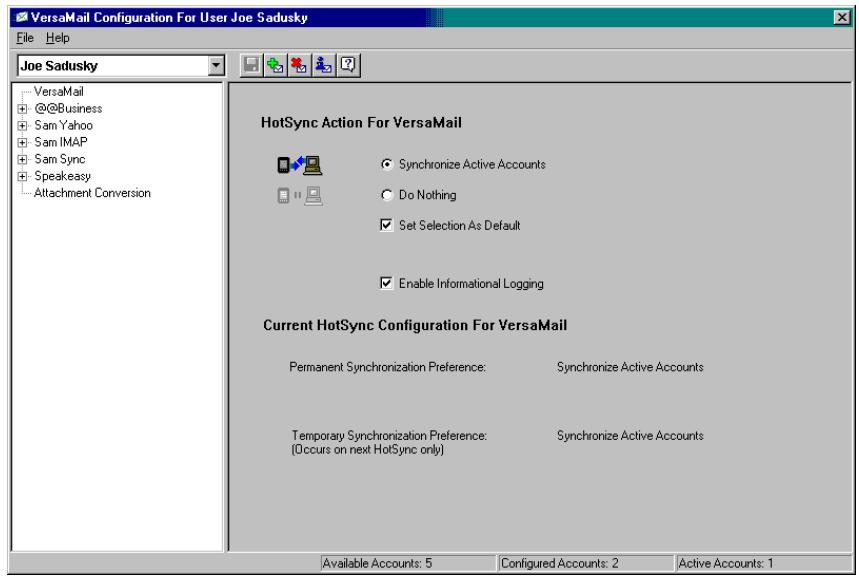
Task: Expand the Sam Yahoo account node
Action: click(22, 125)
